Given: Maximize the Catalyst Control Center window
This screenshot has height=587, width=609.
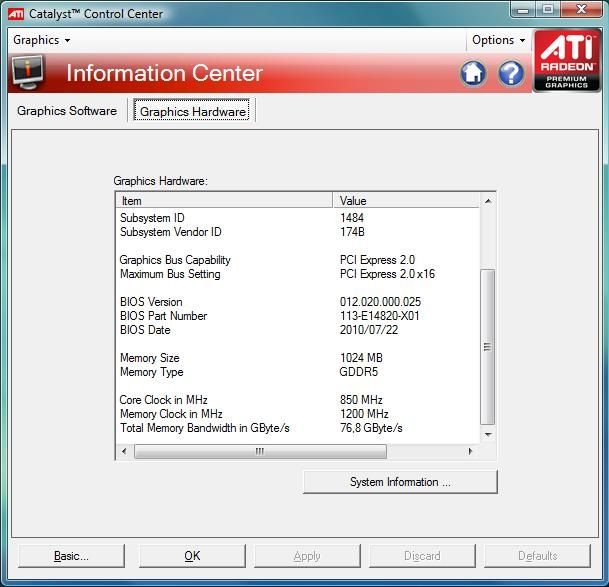Looking at the screenshot, I should (x=548, y=10).
